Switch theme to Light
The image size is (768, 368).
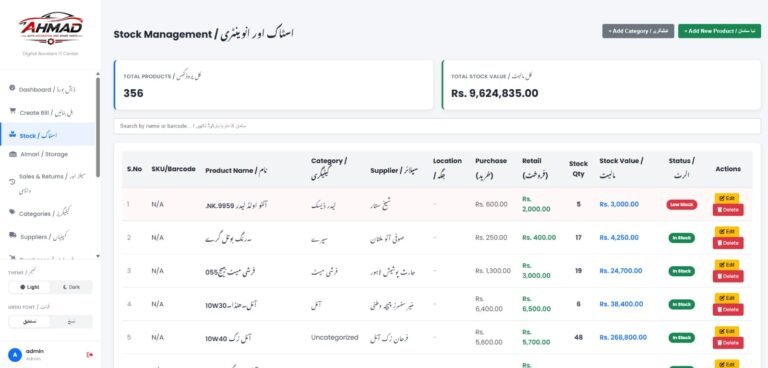coord(30,287)
